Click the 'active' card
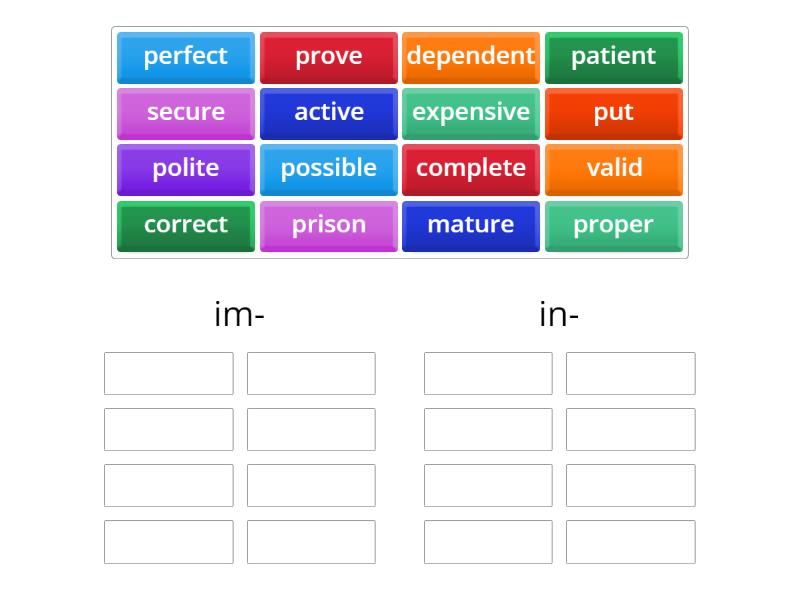Image resolution: width=800 pixels, height=600 pixels. point(328,113)
